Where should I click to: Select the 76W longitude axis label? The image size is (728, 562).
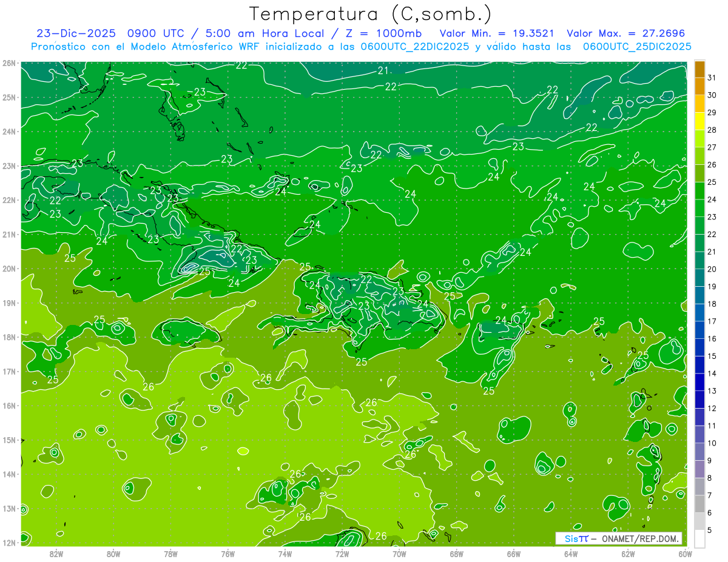(x=228, y=554)
